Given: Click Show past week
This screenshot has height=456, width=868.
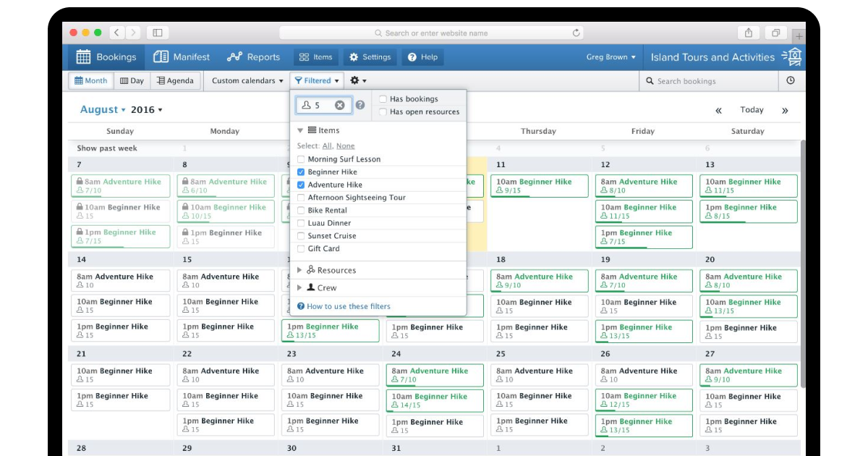Looking at the screenshot, I should [x=107, y=148].
